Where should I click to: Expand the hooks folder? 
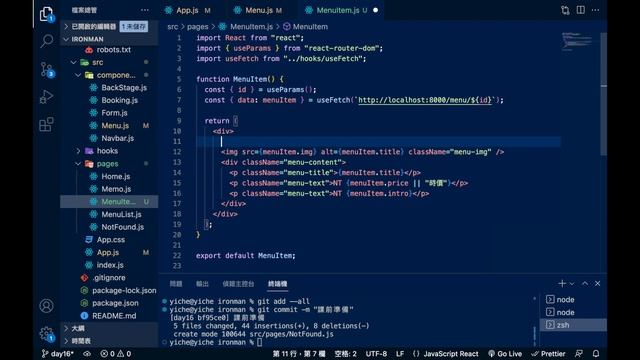pyautogui.click(x=109, y=151)
